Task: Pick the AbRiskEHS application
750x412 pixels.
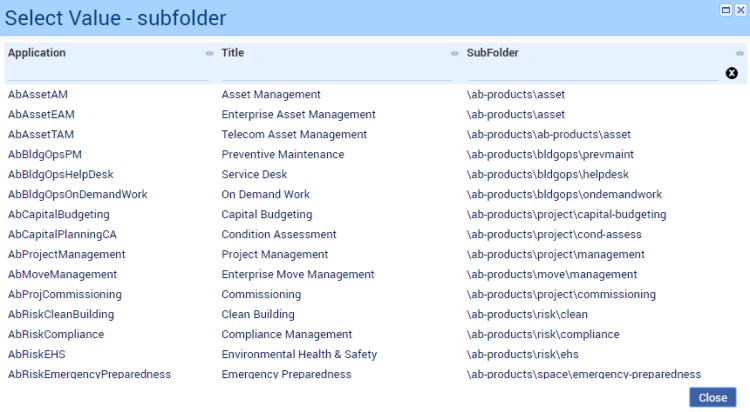Action: [35, 354]
